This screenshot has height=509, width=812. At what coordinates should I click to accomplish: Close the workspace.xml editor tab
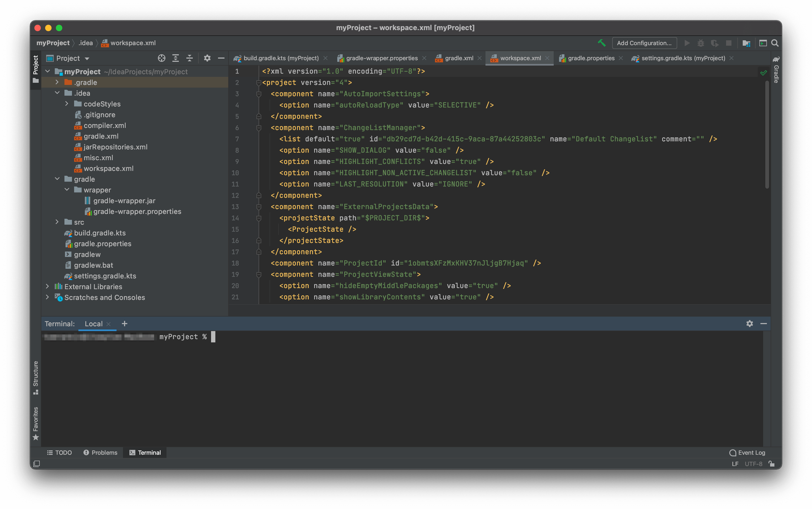pos(547,58)
